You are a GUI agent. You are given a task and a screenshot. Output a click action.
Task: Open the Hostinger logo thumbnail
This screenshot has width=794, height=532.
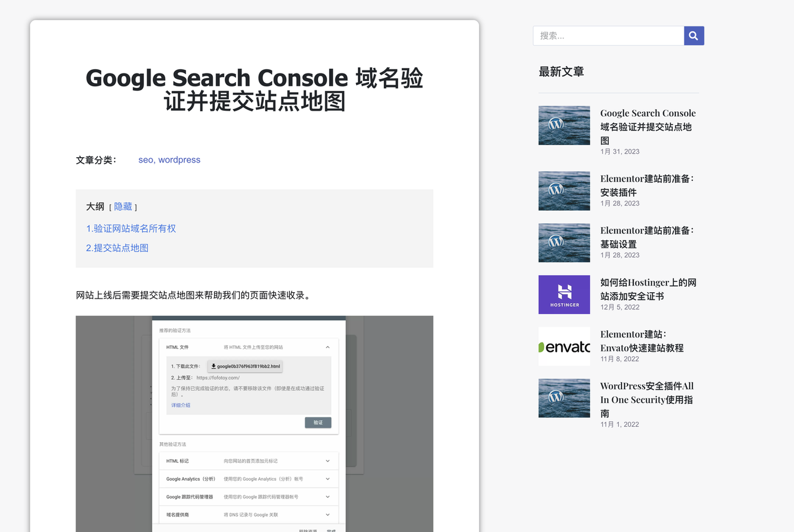coord(564,294)
